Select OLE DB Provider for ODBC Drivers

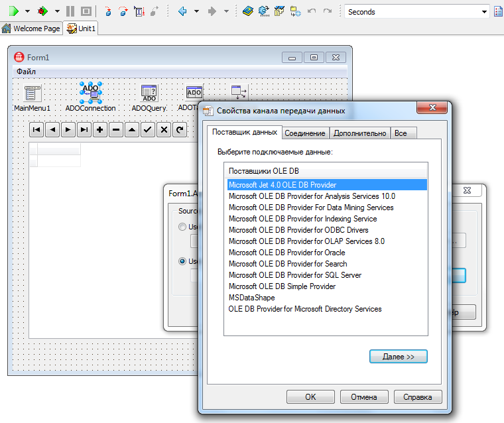click(327, 230)
